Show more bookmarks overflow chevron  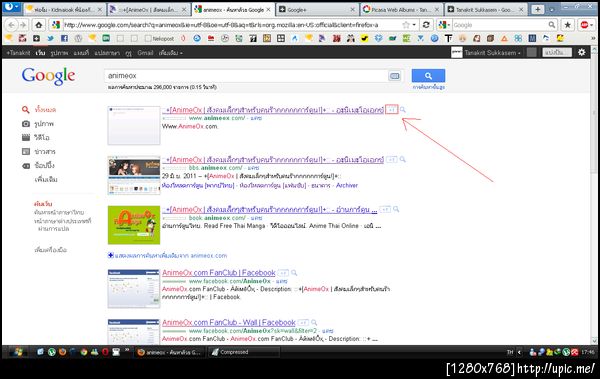(593, 38)
